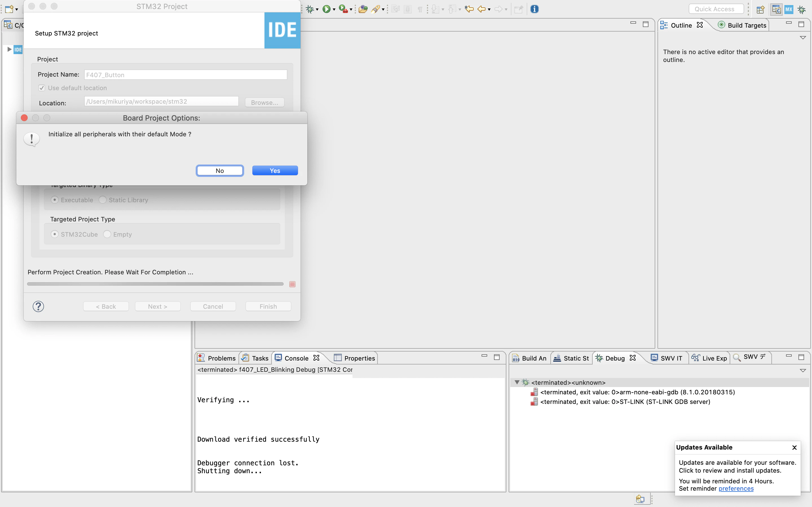This screenshot has height=507, width=812.
Task: Expand the project tree in explorer
Action: coord(9,49)
